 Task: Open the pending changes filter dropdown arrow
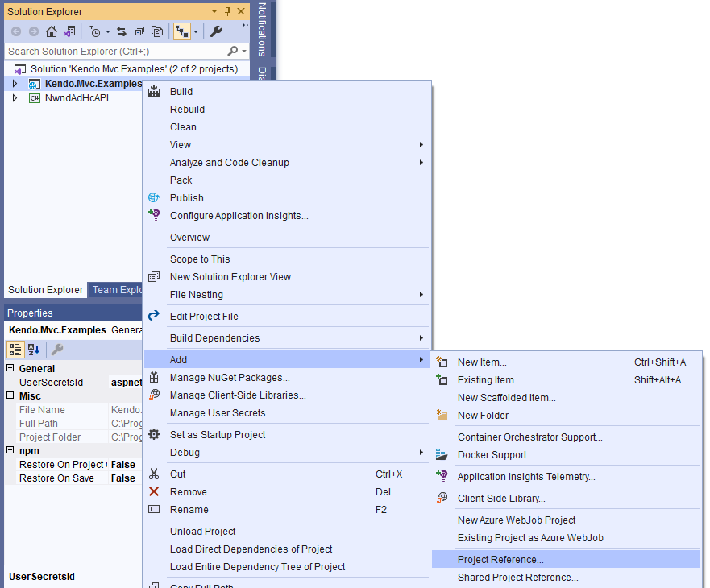tap(108, 31)
